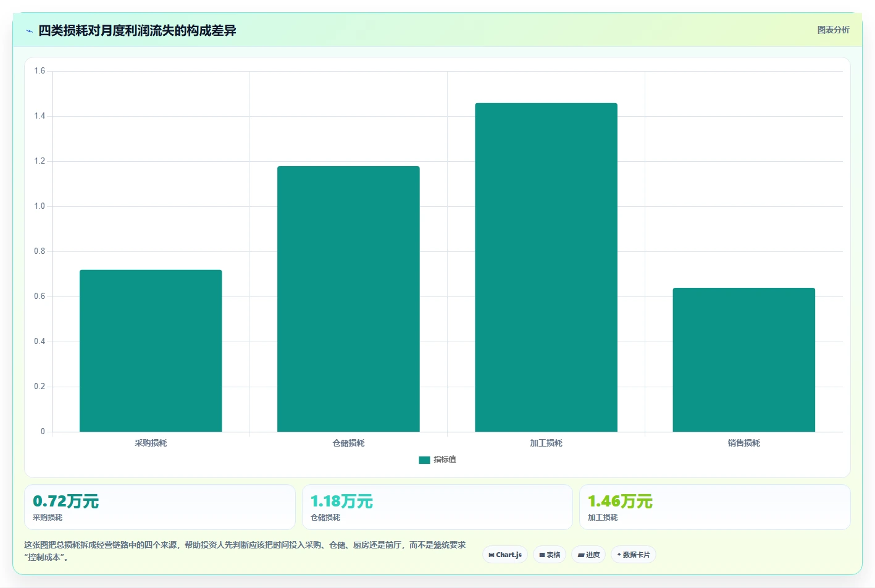The height and width of the screenshot is (588, 875).
Task: Click the tallest bar, 加工损耗
Action: [546, 267]
